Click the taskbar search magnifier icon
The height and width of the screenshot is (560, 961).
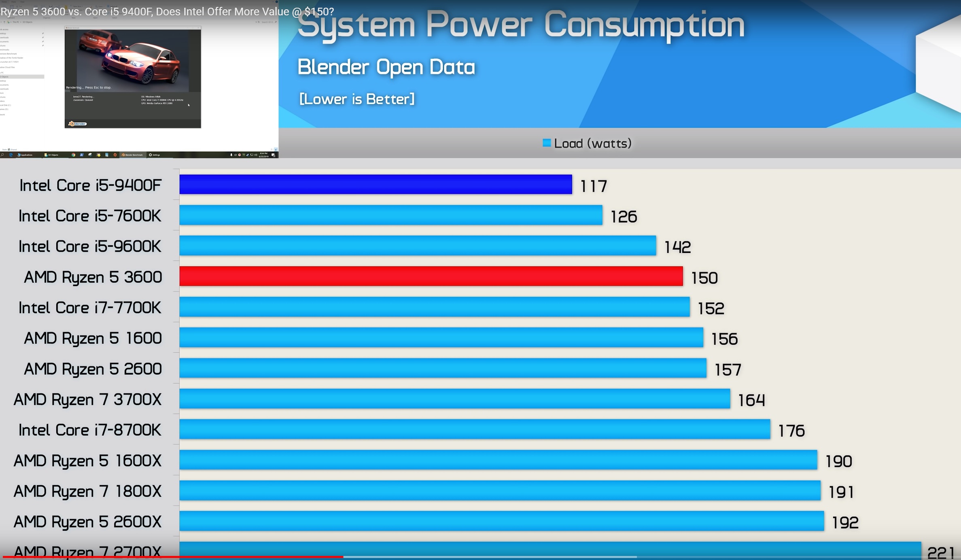2,155
